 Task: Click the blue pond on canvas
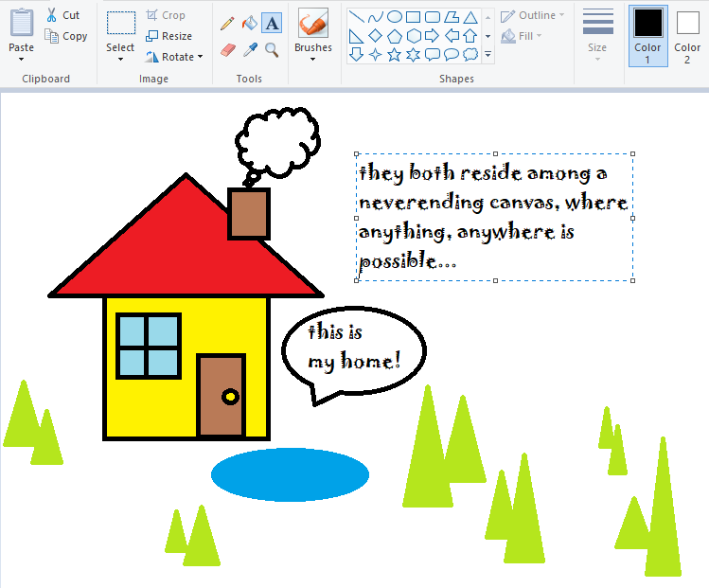tap(290, 474)
